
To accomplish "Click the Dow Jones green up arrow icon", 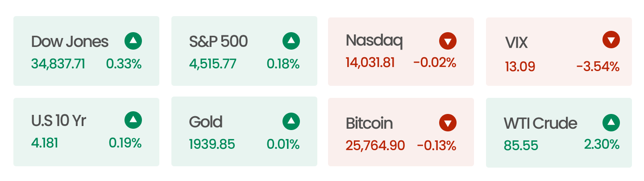I will pos(133,41).
